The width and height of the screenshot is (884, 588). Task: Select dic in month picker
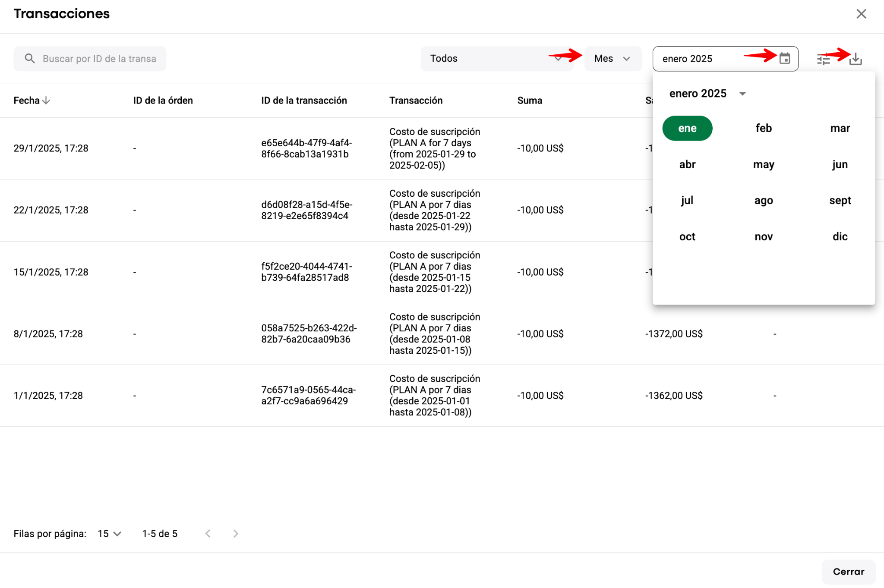coord(840,236)
